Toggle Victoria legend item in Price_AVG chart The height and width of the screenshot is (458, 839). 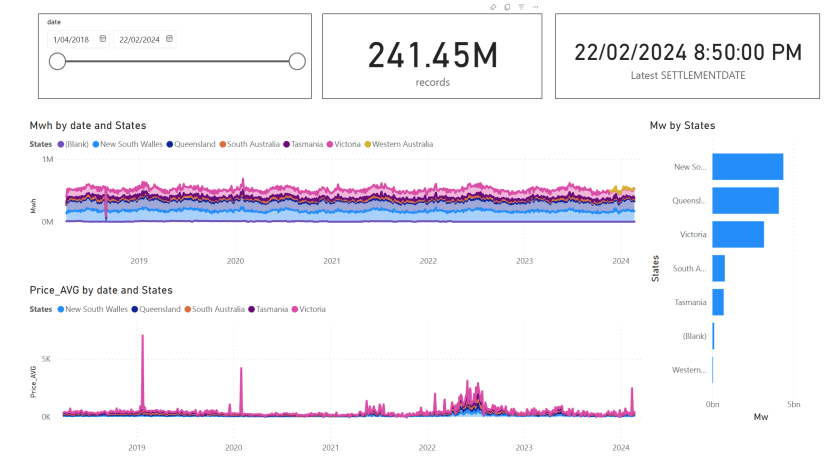click(310, 309)
